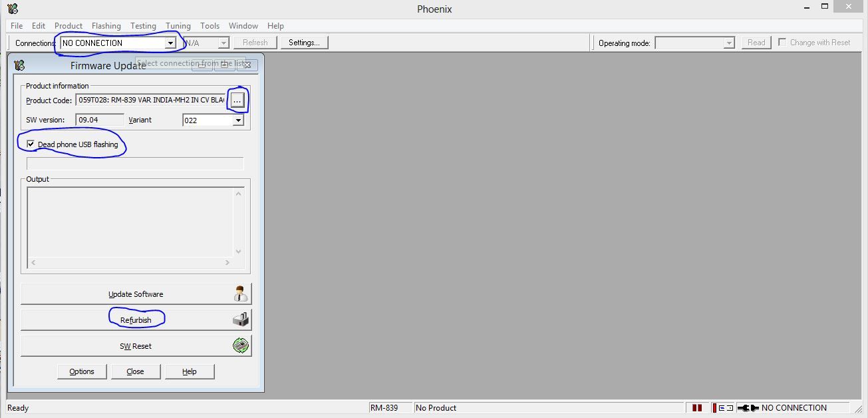The width and height of the screenshot is (868, 418).
Task: Tick the Change with Reset checkbox
Action: point(783,42)
